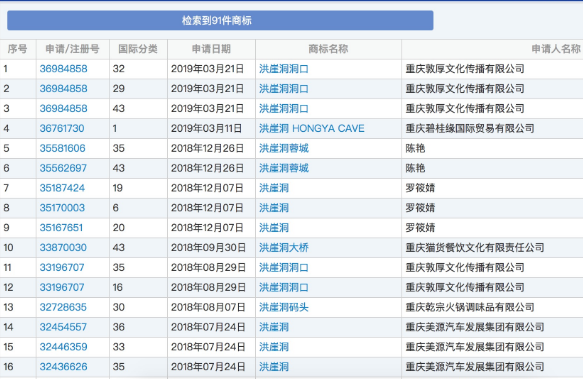Open trademark 洪崖洞 in row 8

(x=274, y=208)
